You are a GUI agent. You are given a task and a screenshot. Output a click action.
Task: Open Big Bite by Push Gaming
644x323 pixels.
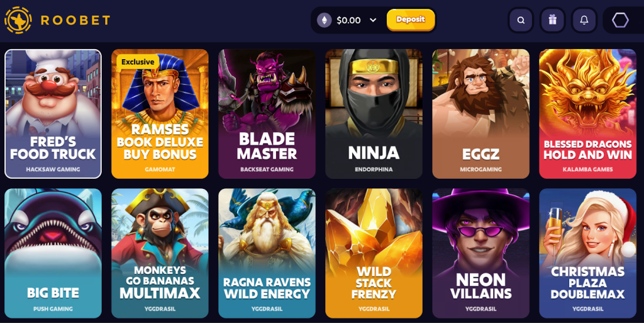53,253
